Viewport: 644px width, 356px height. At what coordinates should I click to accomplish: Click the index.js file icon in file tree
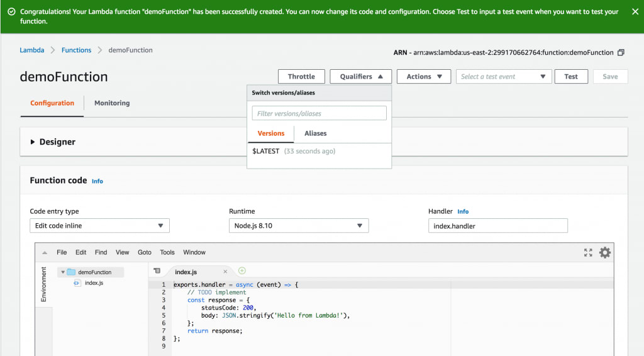77,283
